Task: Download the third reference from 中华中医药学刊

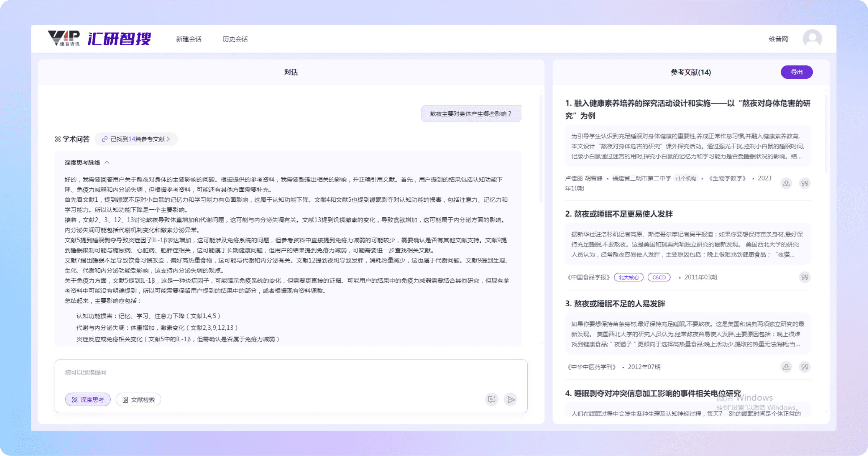Action: [786, 367]
